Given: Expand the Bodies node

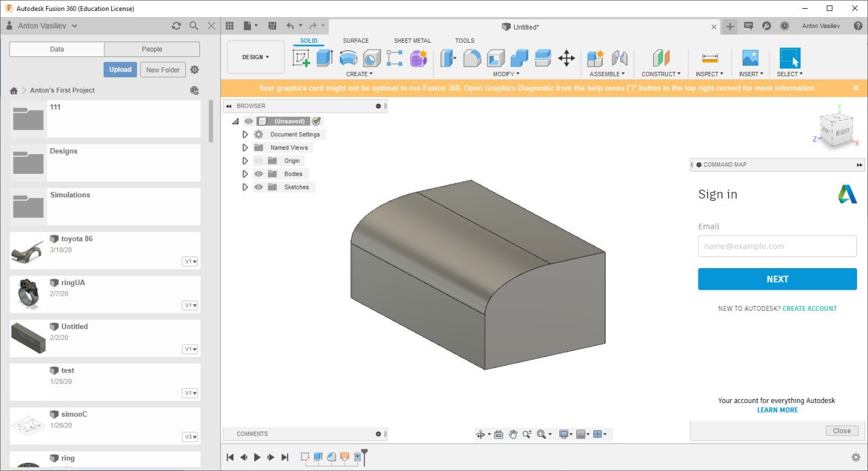Looking at the screenshot, I should coord(245,174).
